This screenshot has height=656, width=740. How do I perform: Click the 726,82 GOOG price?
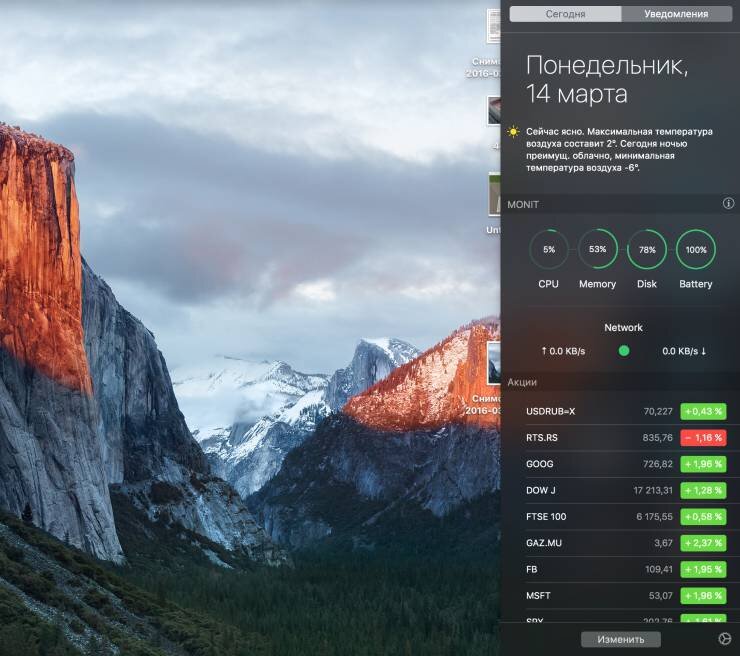coord(657,464)
